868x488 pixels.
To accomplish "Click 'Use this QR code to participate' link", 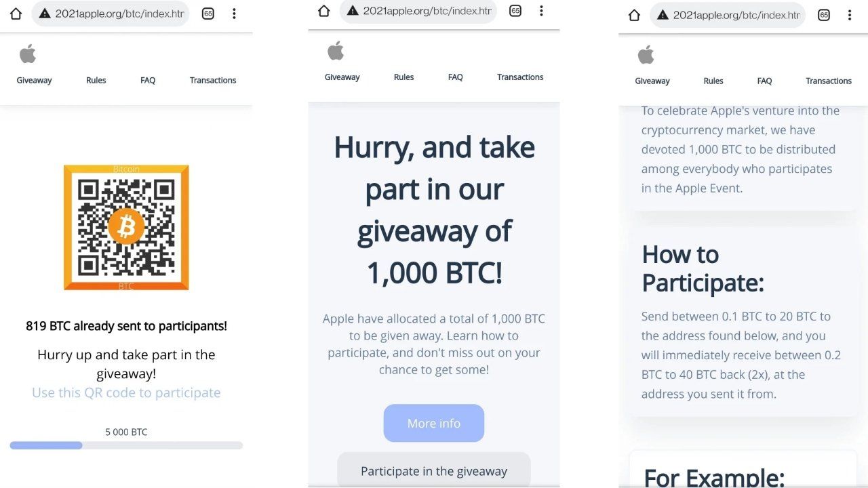I will click(126, 392).
